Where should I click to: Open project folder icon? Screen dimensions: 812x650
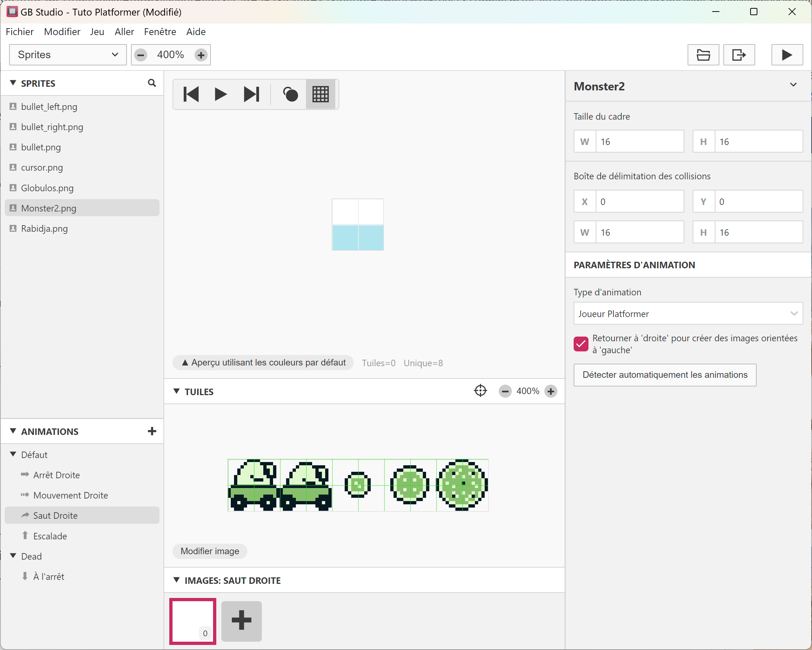click(703, 55)
